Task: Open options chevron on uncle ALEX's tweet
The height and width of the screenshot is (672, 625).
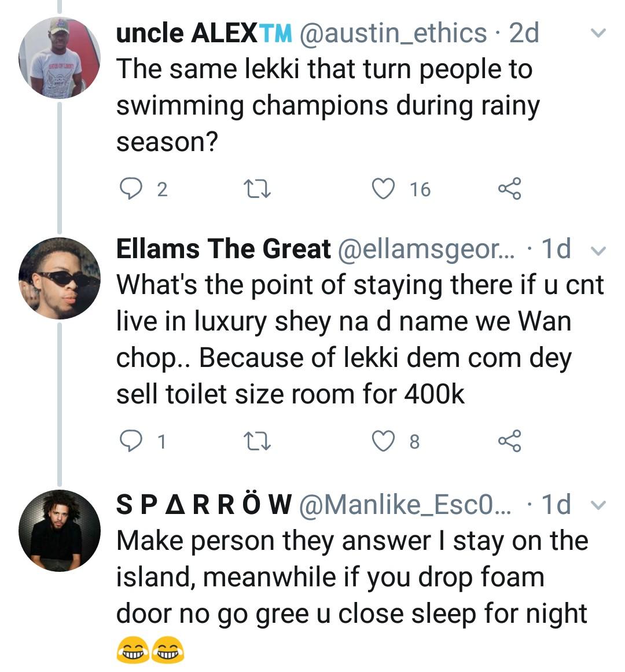Action: (598, 33)
